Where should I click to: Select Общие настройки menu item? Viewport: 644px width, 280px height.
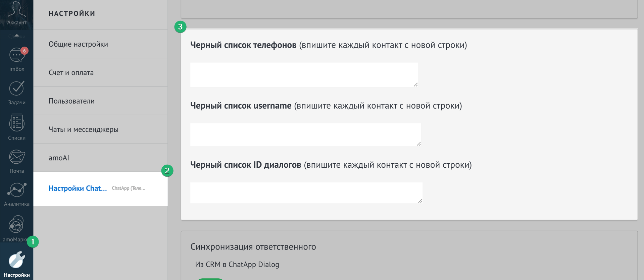78,44
